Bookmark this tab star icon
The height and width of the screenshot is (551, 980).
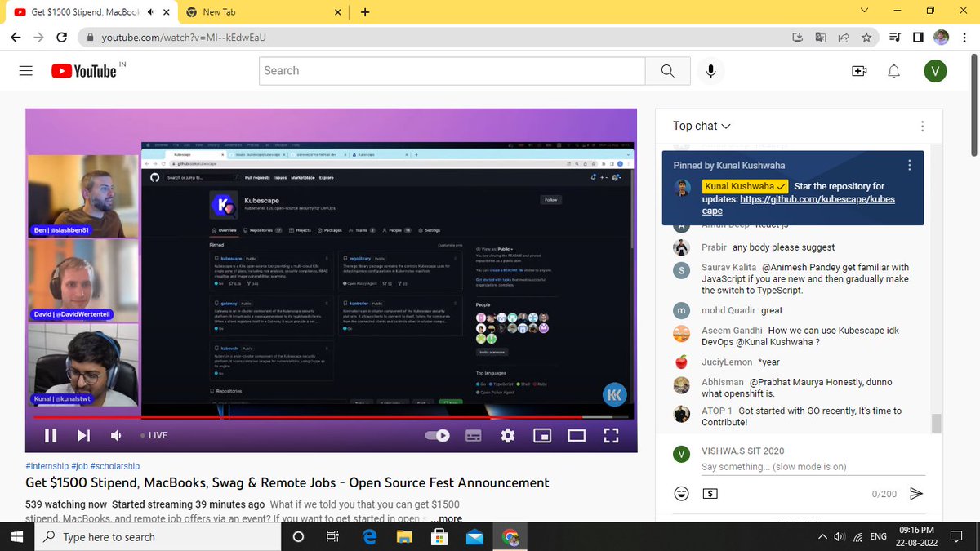tap(866, 38)
